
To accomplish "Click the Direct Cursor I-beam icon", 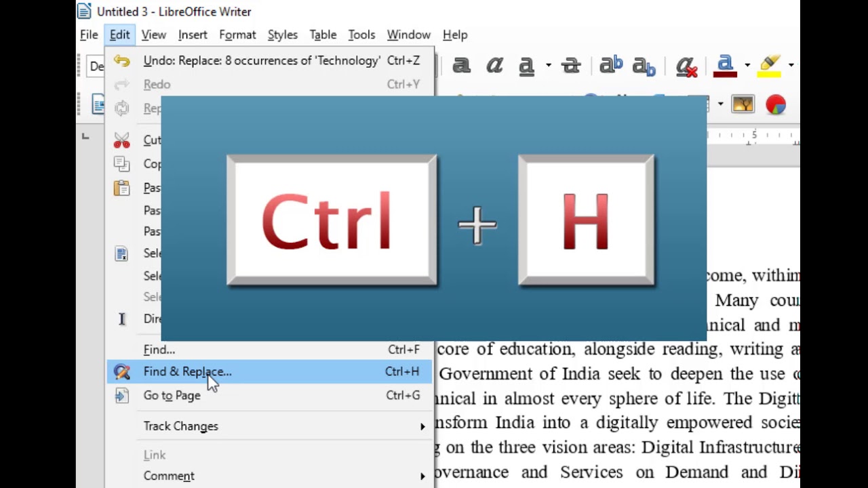I will point(121,319).
